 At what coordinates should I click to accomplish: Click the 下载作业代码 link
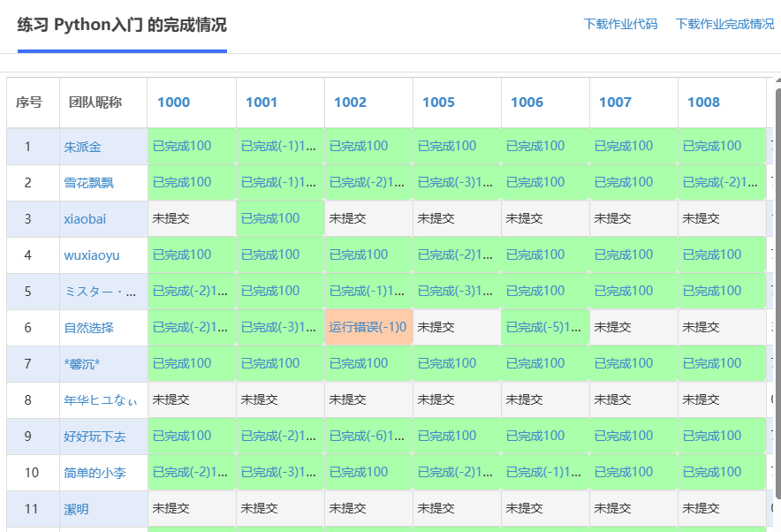tap(620, 24)
